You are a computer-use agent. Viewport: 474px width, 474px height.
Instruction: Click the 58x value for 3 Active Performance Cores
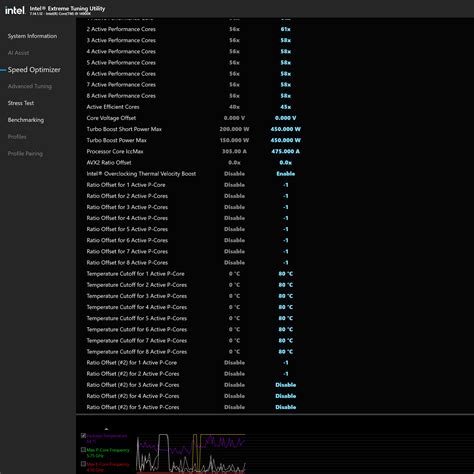pos(285,40)
